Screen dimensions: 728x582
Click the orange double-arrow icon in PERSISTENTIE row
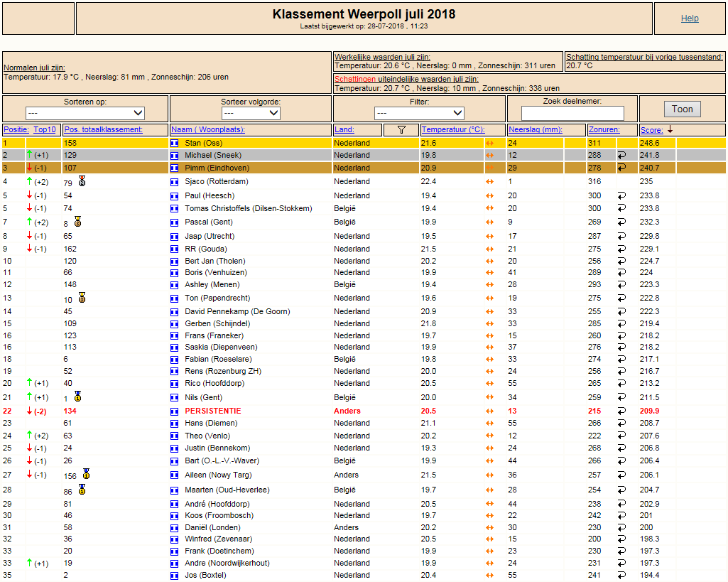pyautogui.click(x=489, y=411)
